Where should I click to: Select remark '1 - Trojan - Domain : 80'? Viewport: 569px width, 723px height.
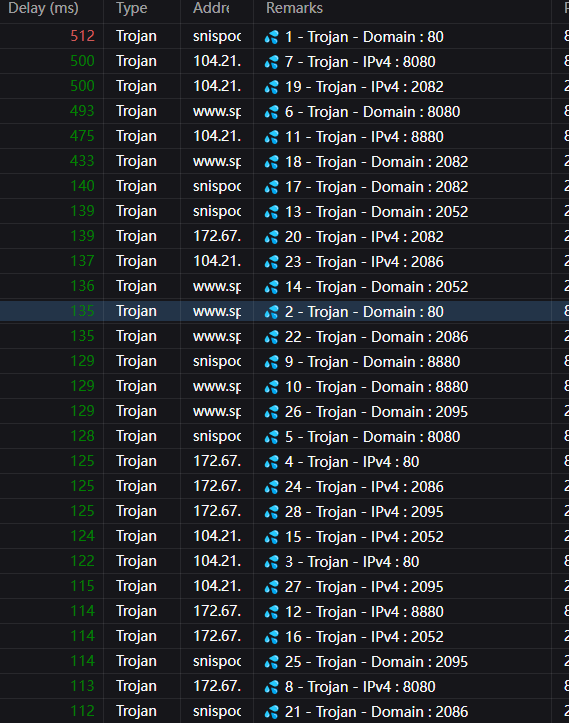(x=364, y=37)
